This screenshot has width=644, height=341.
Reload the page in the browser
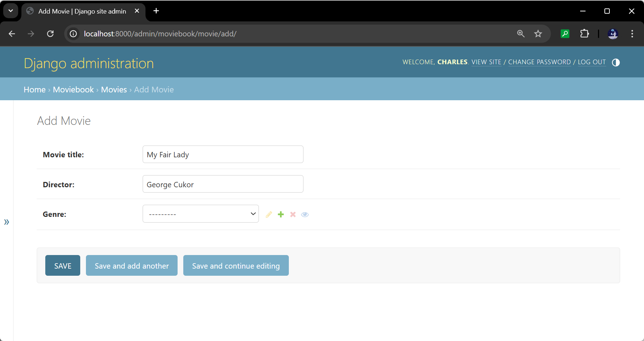(x=50, y=34)
